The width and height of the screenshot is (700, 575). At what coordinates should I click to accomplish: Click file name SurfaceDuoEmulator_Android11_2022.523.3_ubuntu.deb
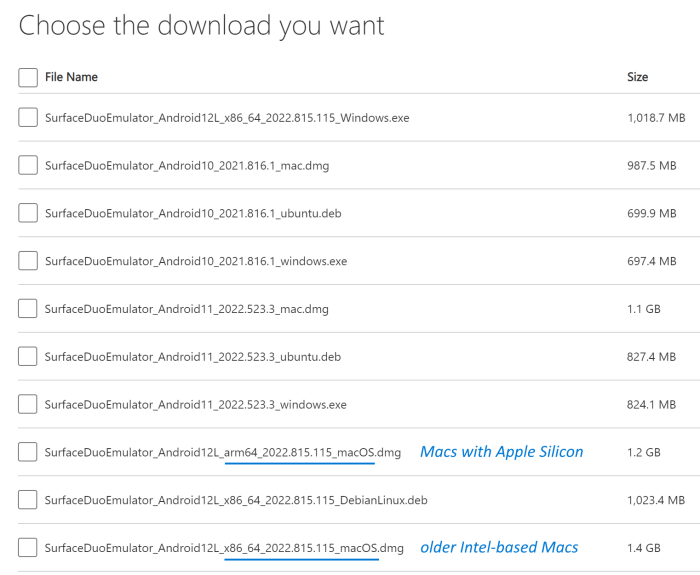pyautogui.click(x=193, y=357)
